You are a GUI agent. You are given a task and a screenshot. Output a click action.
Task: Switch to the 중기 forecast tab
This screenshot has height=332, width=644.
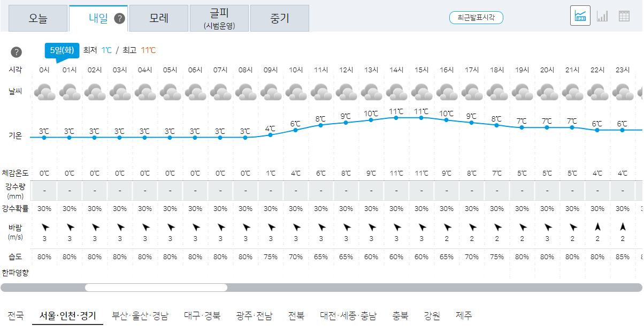click(x=280, y=18)
